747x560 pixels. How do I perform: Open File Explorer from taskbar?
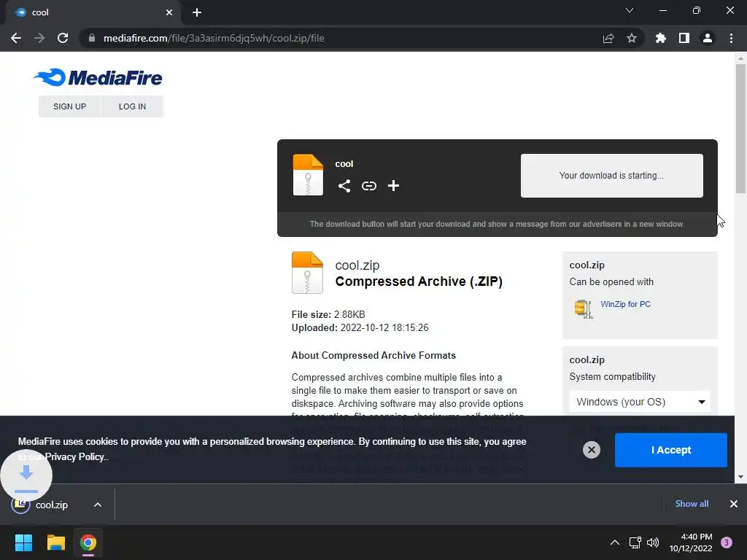point(55,542)
